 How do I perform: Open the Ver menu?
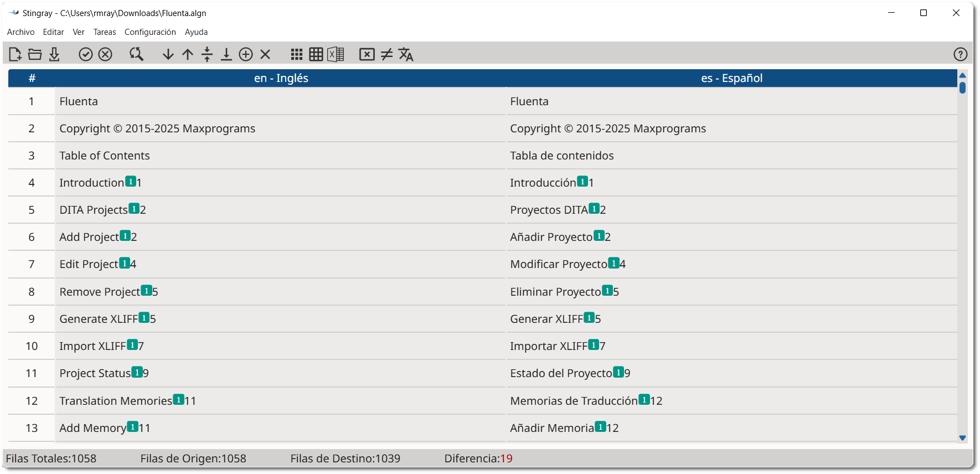79,32
